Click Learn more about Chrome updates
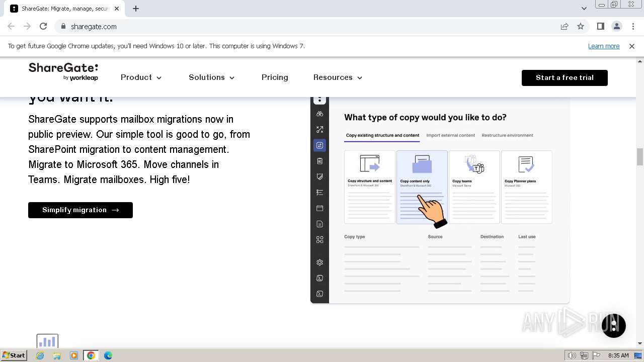This screenshot has height=362, width=644. tap(604, 46)
